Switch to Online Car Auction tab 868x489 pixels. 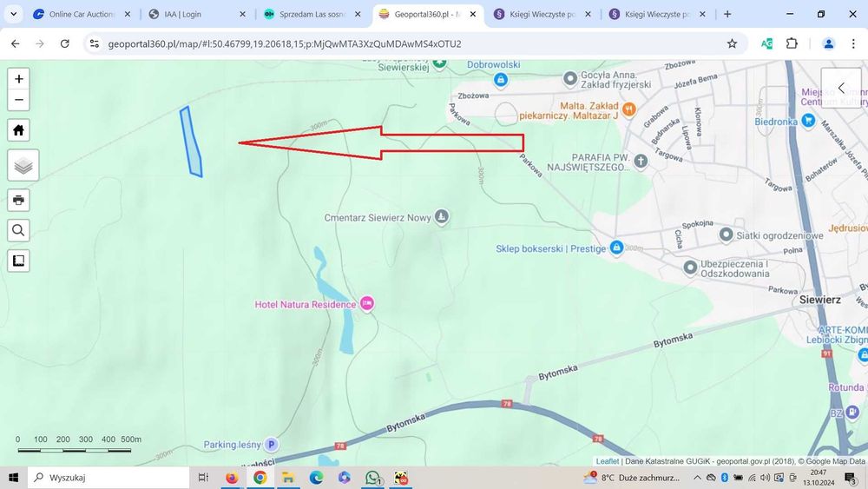click(82, 15)
